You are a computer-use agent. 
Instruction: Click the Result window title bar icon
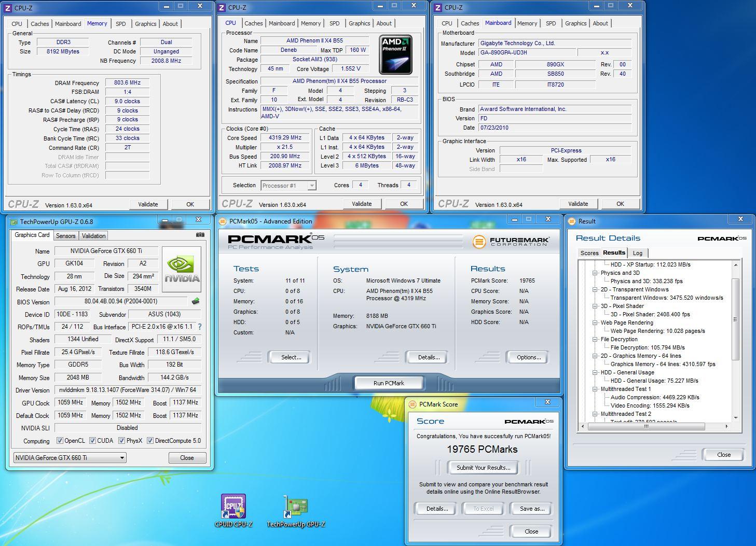pyautogui.click(x=572, y=221)
